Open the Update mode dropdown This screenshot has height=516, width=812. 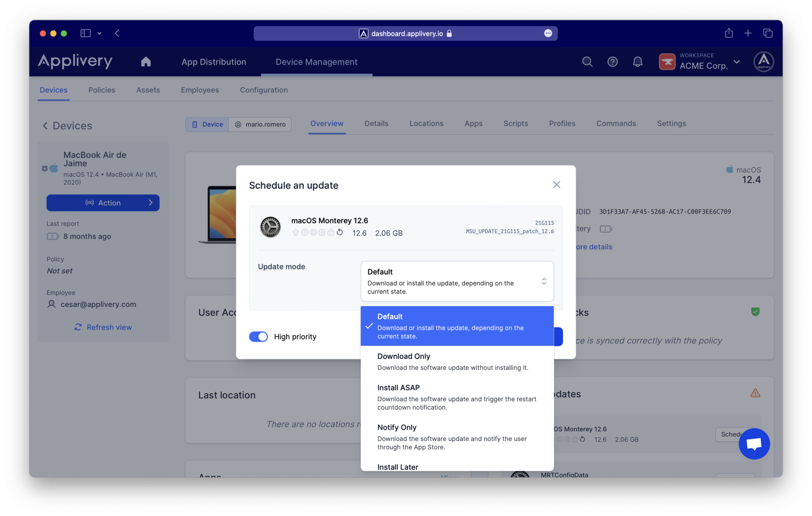pos(457,281)
